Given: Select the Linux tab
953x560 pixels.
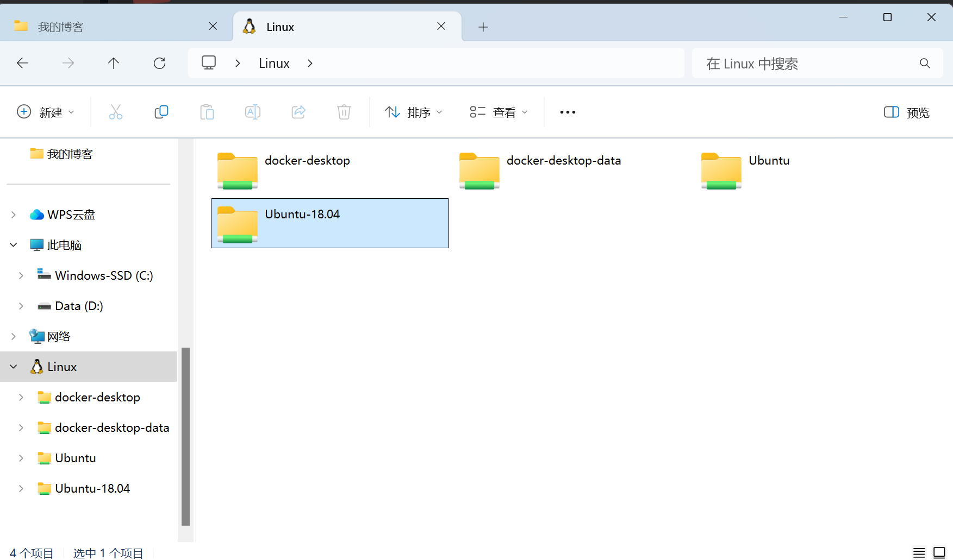Looking at the screenshot, I should [x=347, y=27].
